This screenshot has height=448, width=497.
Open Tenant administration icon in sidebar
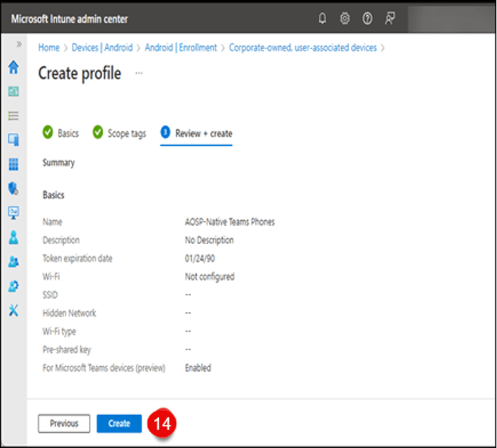point(13,286)
